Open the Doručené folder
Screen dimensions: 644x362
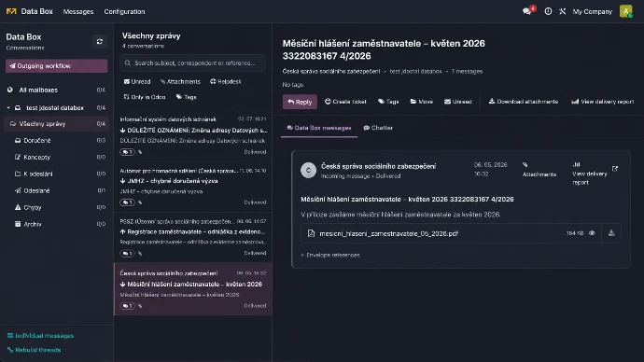(56, 140)
